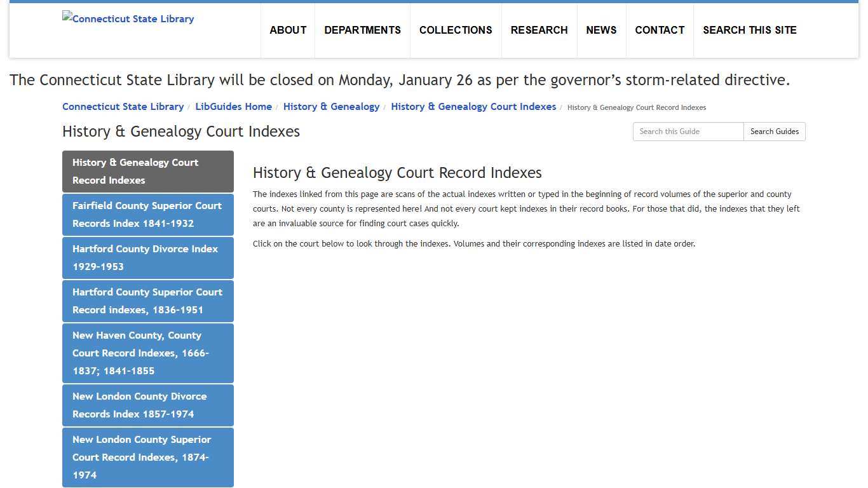View the Hartford County Divorce Index 1929-1953
Viewport: 868px width, 488px height.
[147, 257]
